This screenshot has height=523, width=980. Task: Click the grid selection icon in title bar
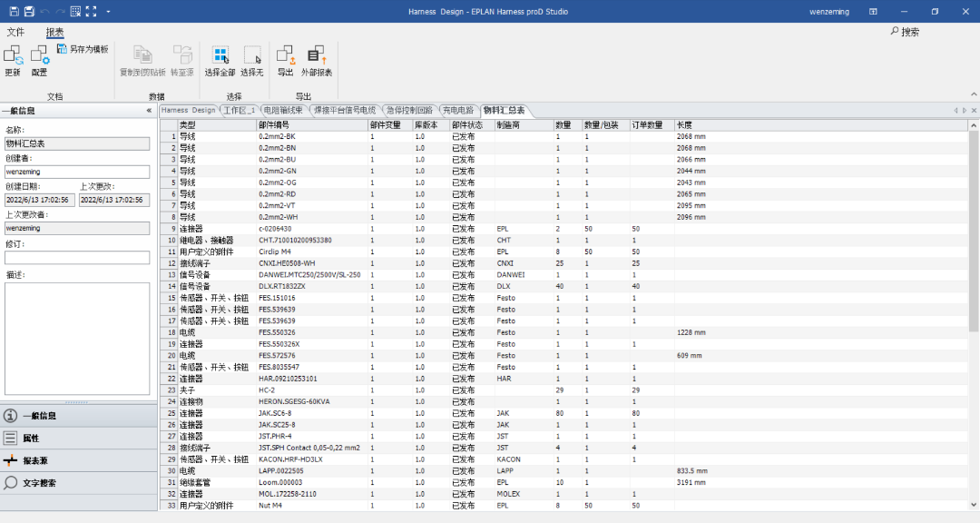click(x=75, y=11)
